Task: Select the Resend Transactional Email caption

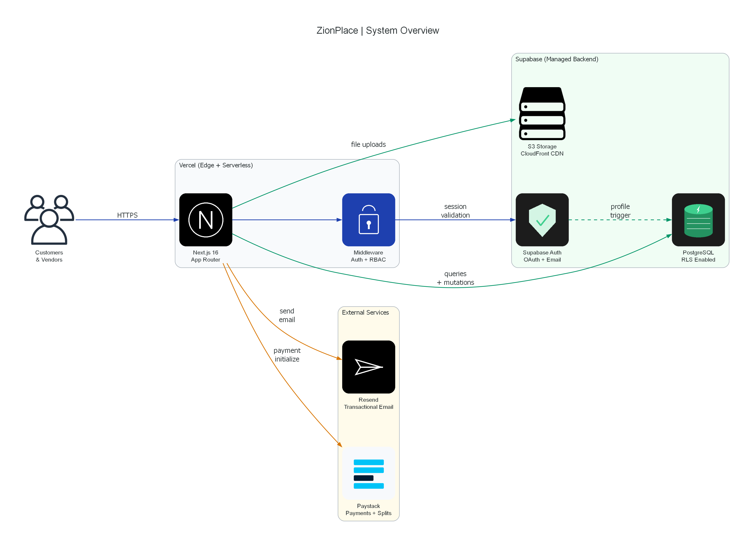Action: pos(368,404)
